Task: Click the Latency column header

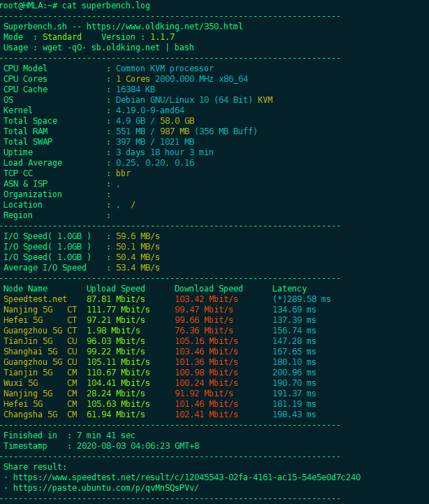Action: point(289,289)
